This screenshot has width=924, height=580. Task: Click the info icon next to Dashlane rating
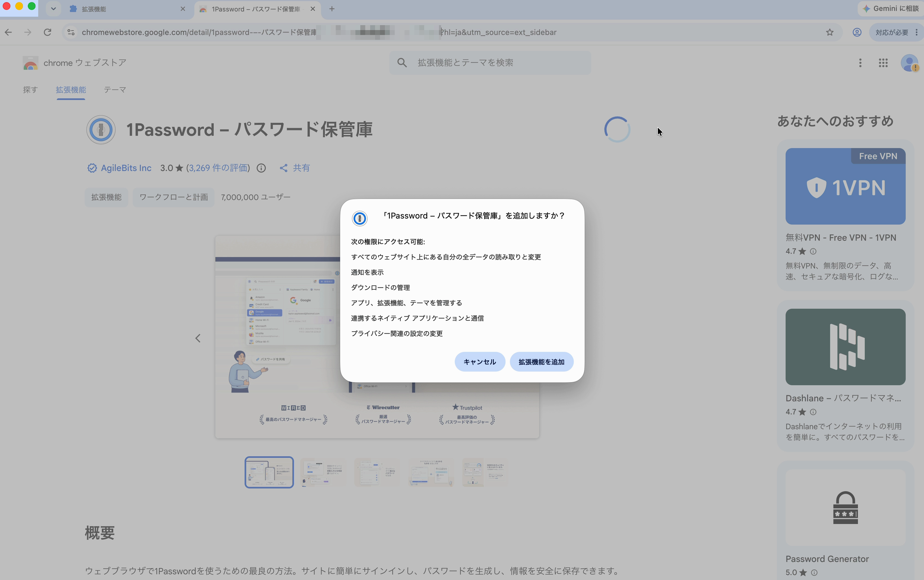pyautogui.click(x=813, y=412)
